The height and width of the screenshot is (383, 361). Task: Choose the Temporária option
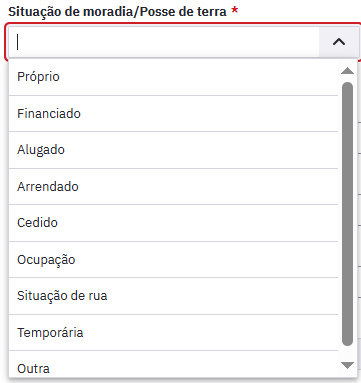173,333
